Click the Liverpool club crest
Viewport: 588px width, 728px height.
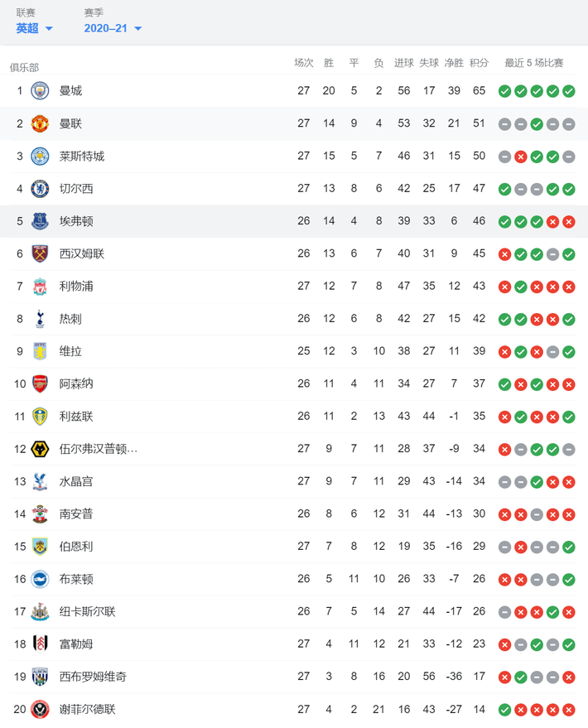pos(40,287)
